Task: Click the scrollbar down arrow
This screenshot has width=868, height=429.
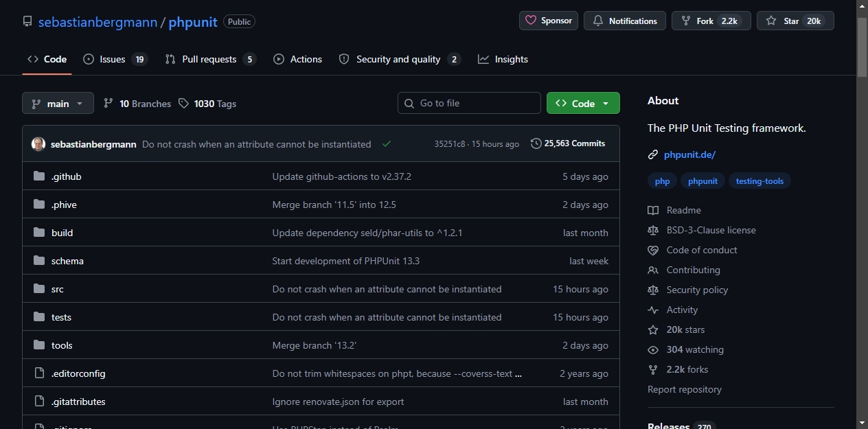Action: (862, 423)
